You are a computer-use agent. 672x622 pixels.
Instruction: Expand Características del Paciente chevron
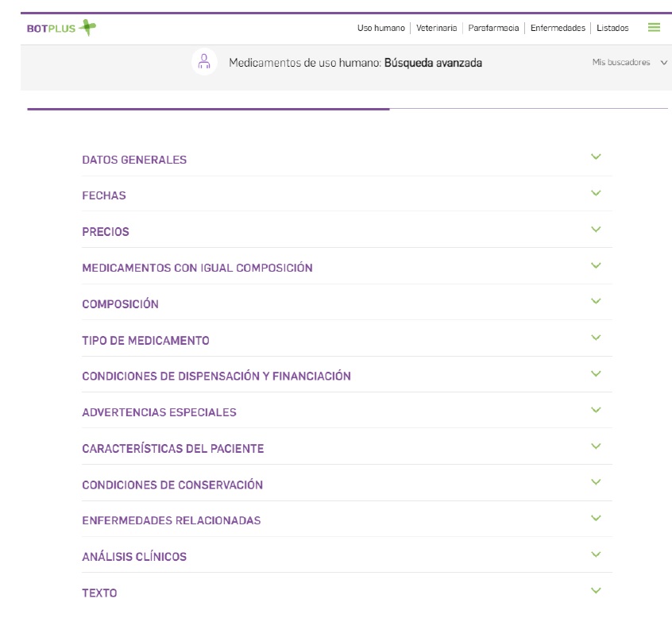click(596, 446)
